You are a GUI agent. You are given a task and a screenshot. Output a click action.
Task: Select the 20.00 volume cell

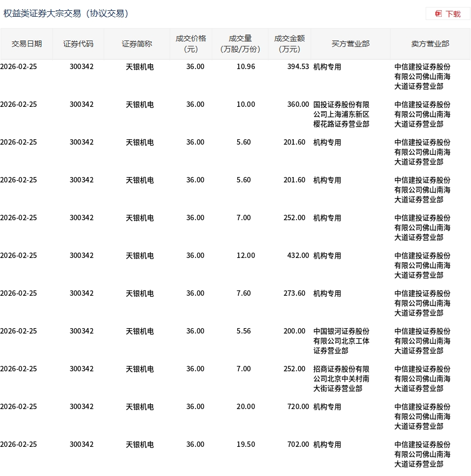[x=246, y=407]
